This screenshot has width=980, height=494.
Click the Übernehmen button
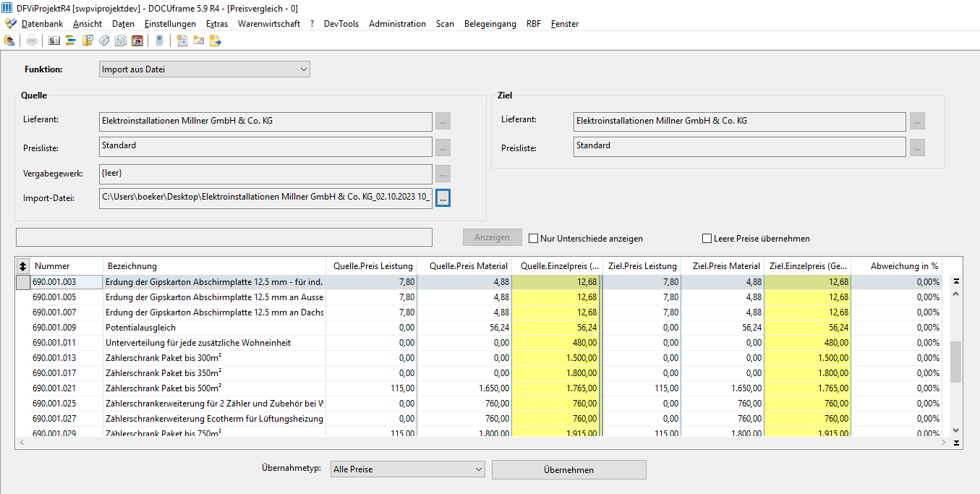click(x=568, y=469)
